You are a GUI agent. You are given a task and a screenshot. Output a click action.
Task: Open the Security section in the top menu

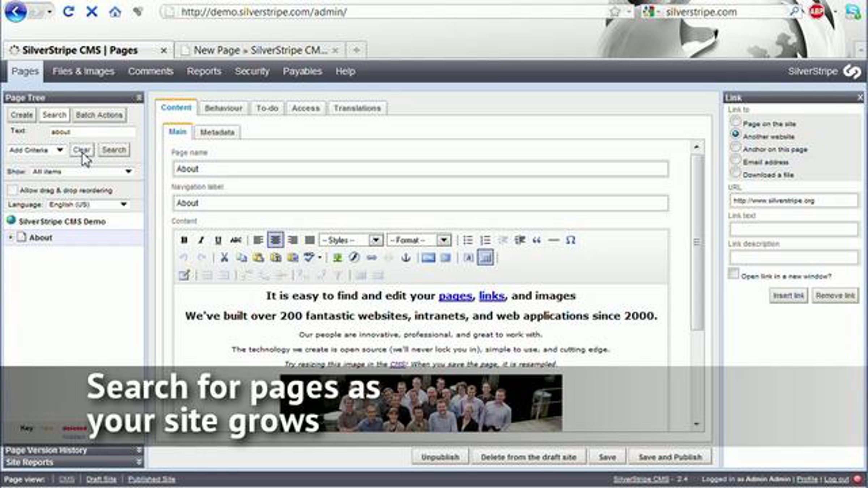(x=252, y=71)
